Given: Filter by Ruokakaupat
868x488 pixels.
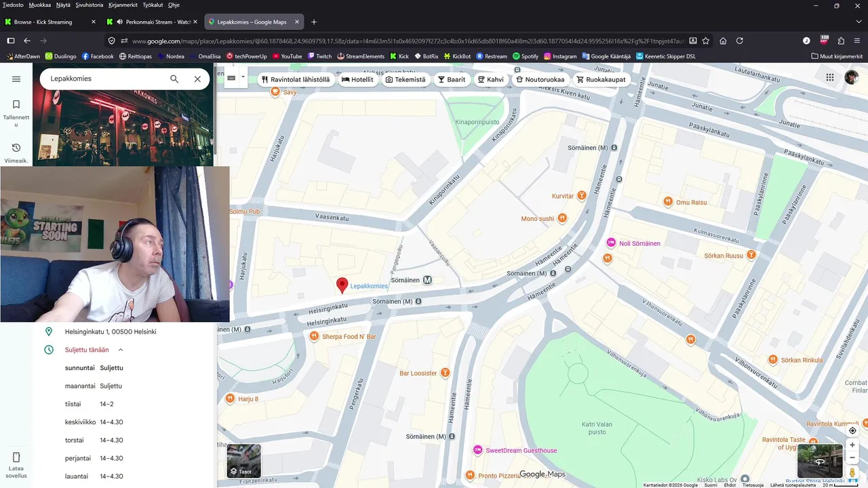Looking at the screenshot, I should point(601,79).
